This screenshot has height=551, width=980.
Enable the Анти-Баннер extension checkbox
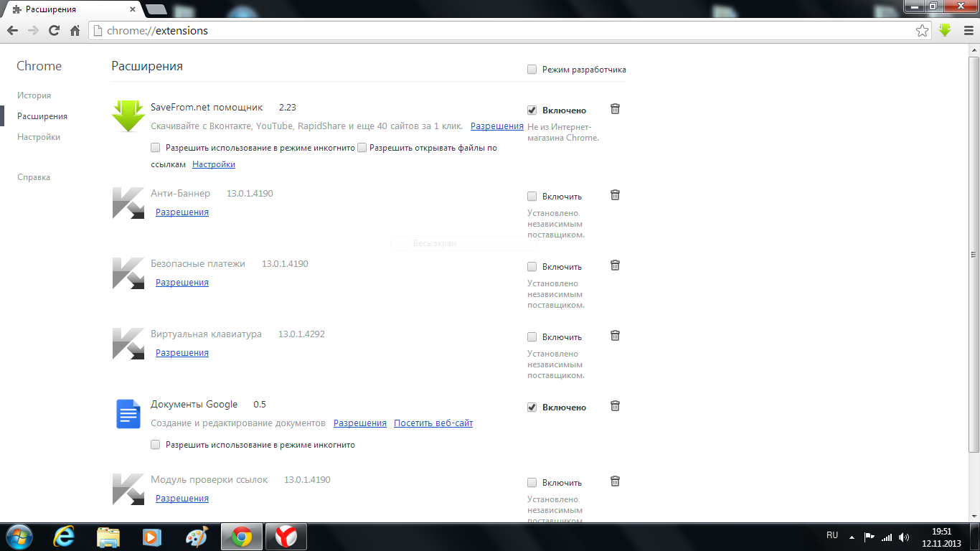pos(532,197)
